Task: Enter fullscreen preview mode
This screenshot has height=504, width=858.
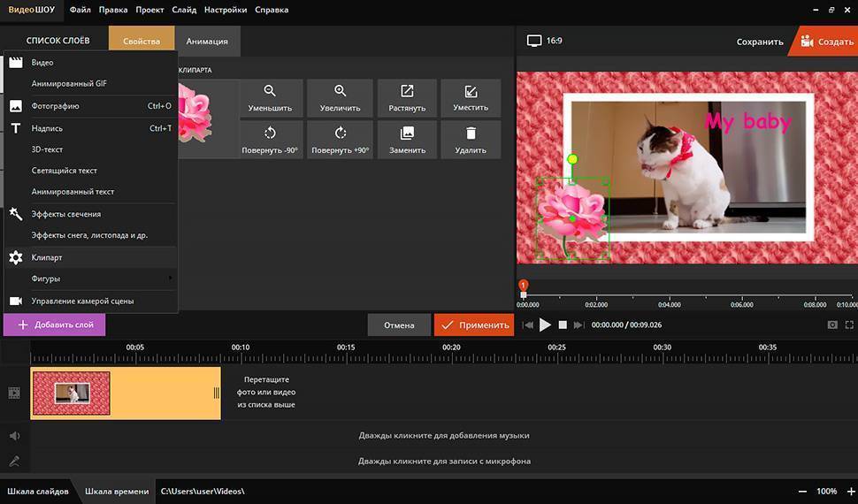Action: click(849, 325)
